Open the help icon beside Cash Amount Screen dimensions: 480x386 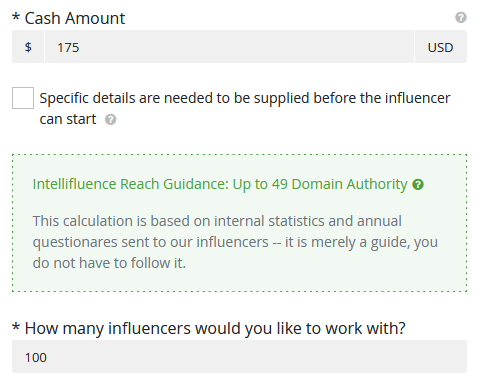pyautogui.click(x=461, y=17)
